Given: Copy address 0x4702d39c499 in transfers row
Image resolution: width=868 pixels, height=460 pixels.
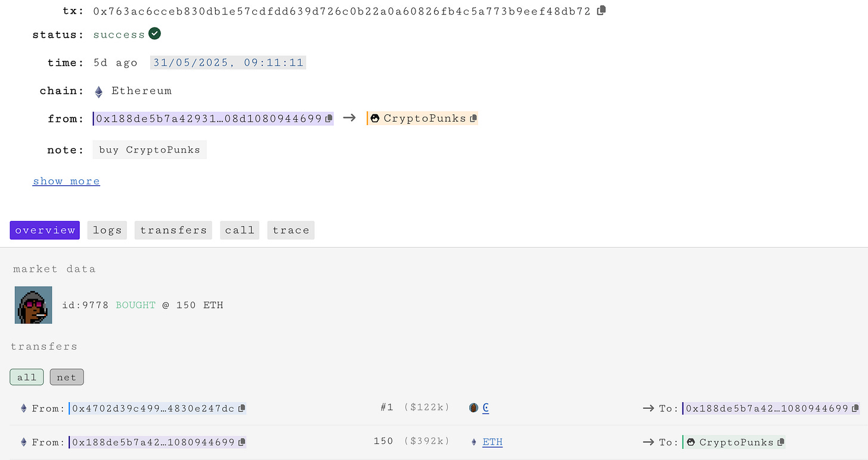Looking at the screenshot, I should click(241, 409).
